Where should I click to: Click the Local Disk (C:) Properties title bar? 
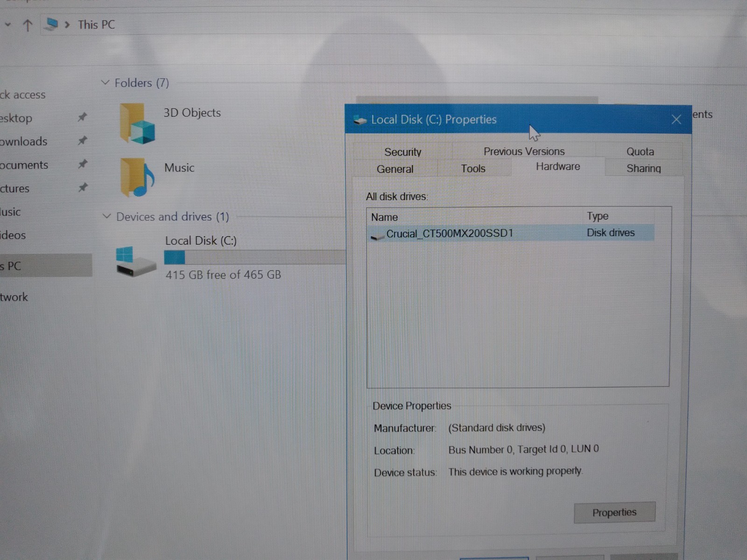[x=518, y=119]
